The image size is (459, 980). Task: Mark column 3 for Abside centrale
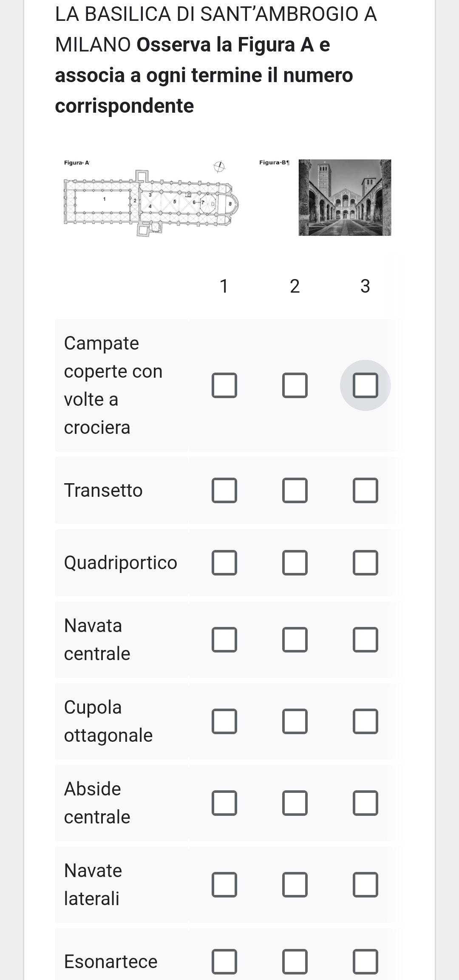pyautogui.click(x=365, y=803)
